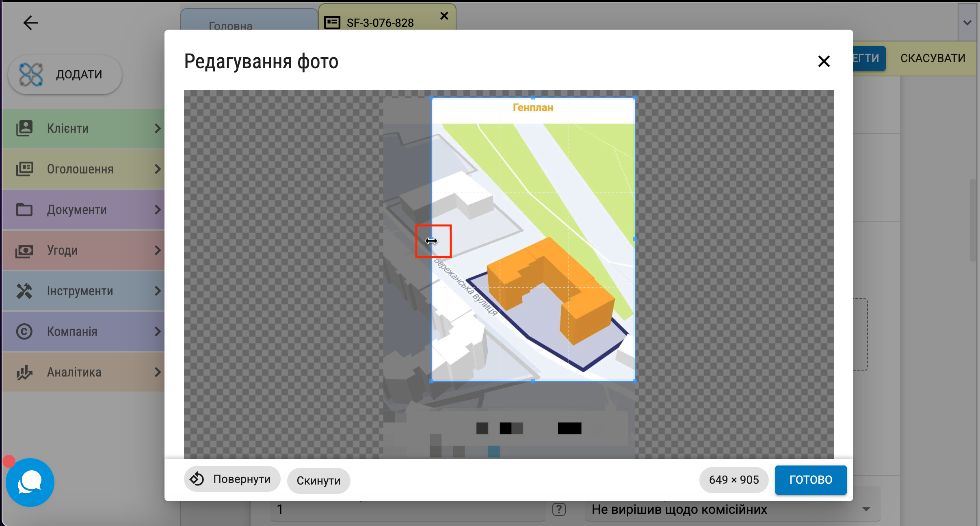Expand the Угоди chevron arrow
The image size is (980, 526).
(158, 250)
